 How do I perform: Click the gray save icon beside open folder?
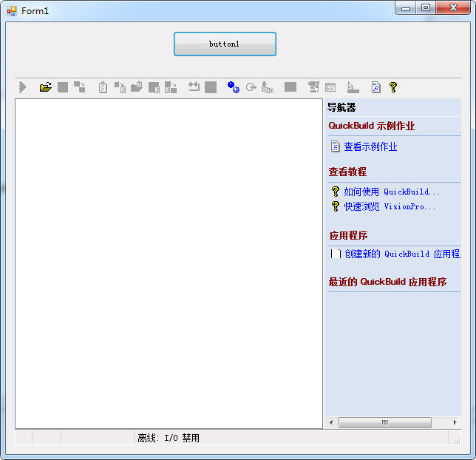pyautogui.click(x=63, y=87)
